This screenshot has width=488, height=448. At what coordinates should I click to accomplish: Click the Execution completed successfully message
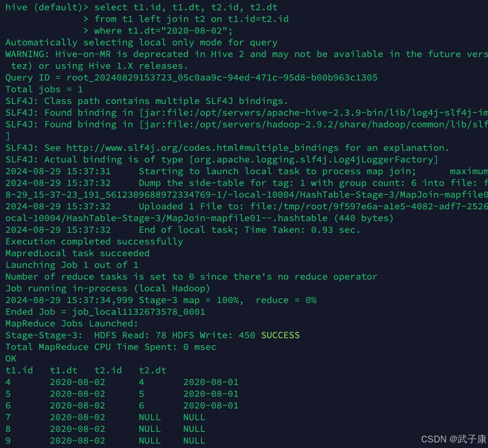click(x=94, y=242)
